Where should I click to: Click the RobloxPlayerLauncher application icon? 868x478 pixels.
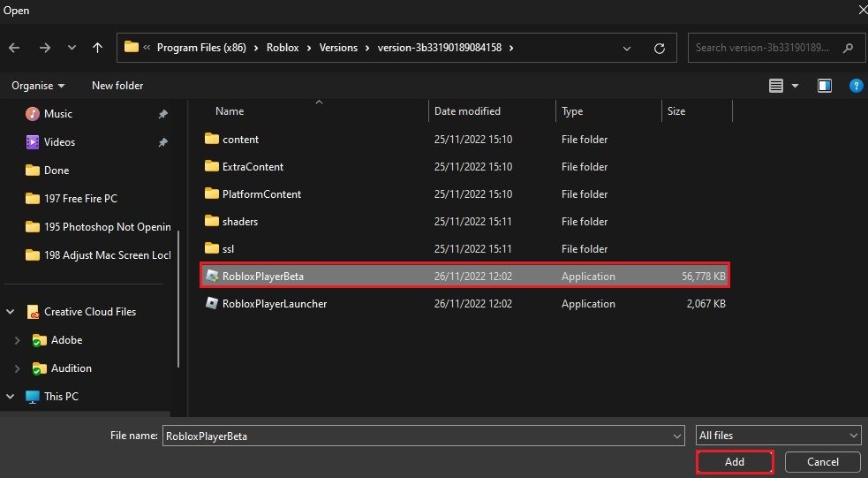[211, 303]
